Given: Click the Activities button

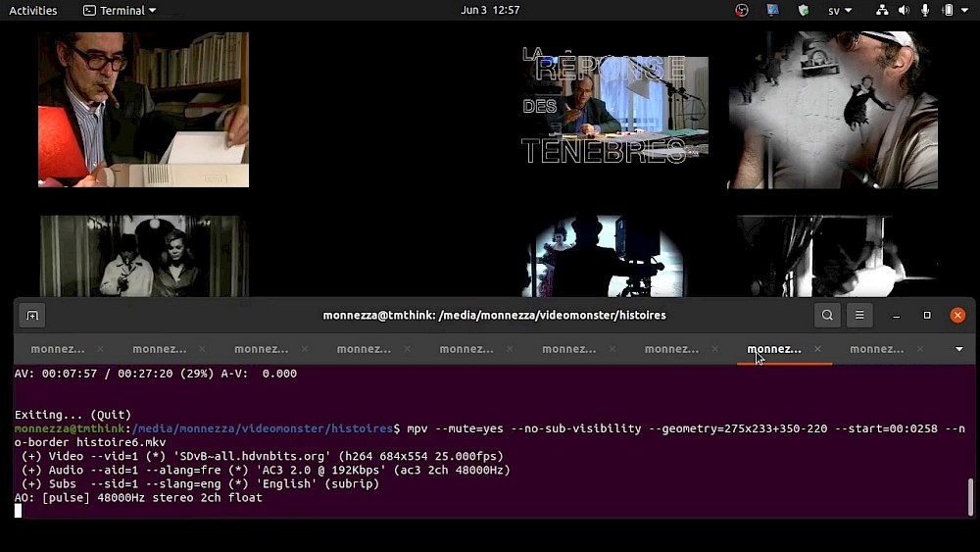Looking at the screenshot, I should click(33, 11).
